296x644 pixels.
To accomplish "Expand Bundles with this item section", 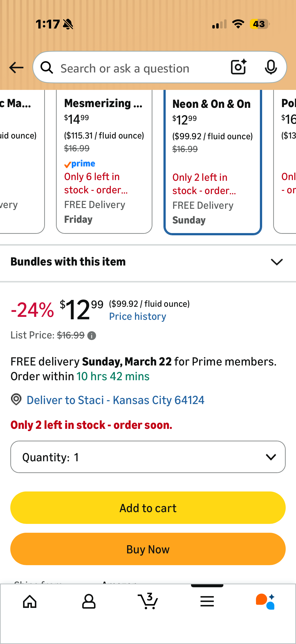I will click(148, 262).
